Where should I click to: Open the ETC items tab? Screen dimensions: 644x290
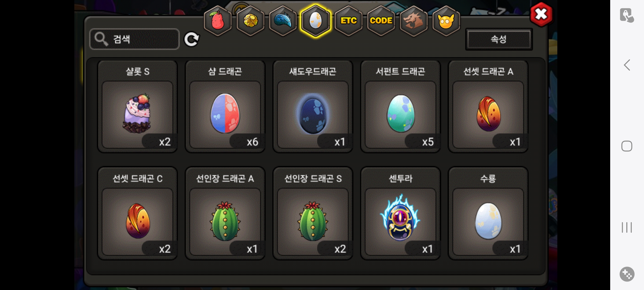click(348, 21)
